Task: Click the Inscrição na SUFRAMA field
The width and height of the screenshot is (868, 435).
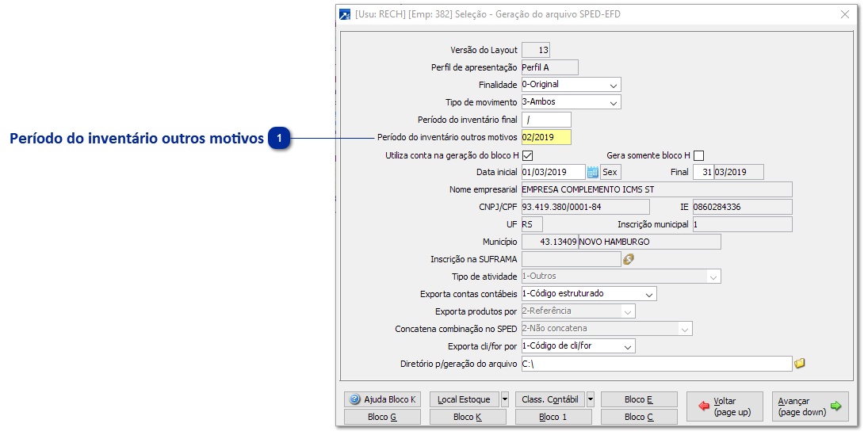Action: coord(572,259)
